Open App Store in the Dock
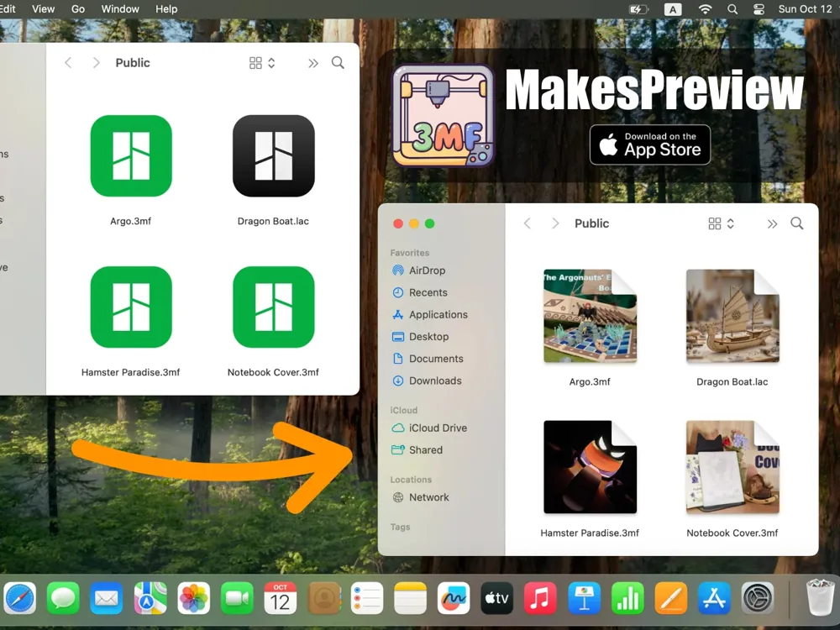The width and height of the screenshot is (840, 630). [714, 598]
